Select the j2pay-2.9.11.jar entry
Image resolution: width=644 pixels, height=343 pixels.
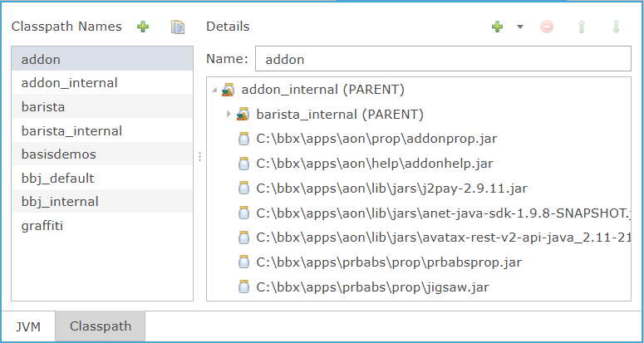click(391, 189)
